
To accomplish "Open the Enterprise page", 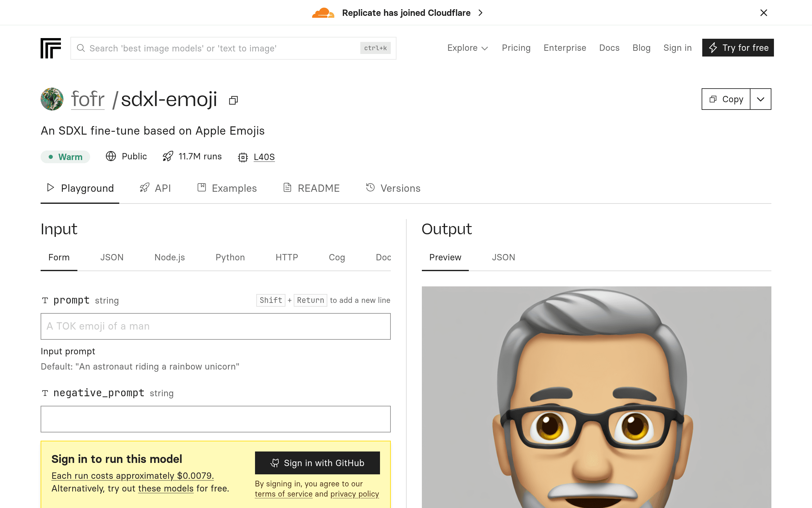I will tap(565, 48).
